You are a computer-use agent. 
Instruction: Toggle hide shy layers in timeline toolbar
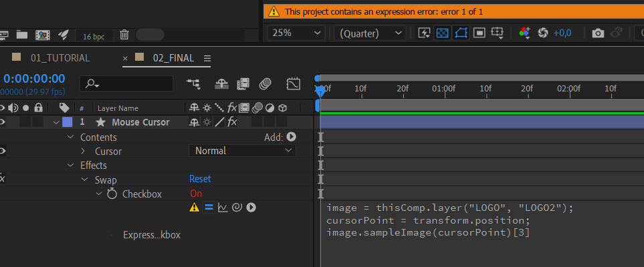221,83
